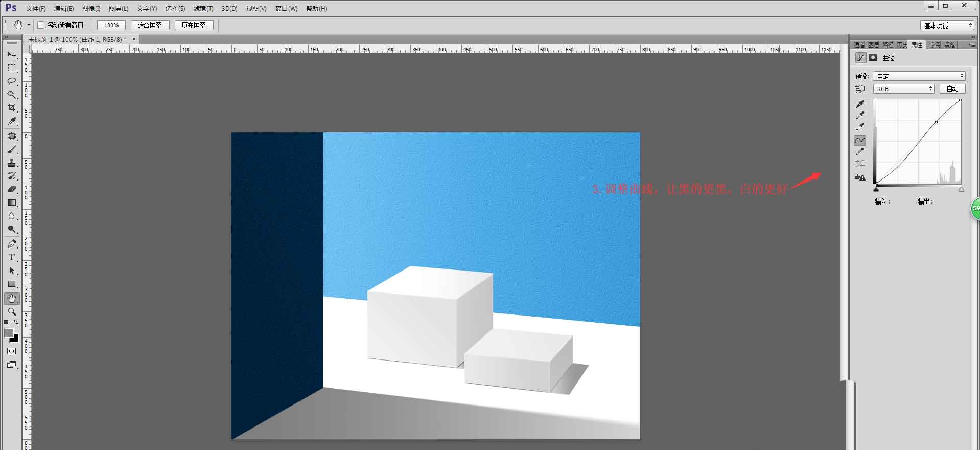Open the 滤镜(T) menu
The image size is (980, 450).
coord(203,9)
